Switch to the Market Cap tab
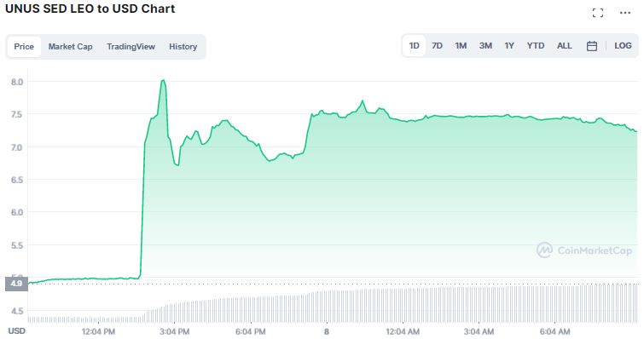Image resolution: width=644 pixels, height=339 pixels. pos(70,46)
